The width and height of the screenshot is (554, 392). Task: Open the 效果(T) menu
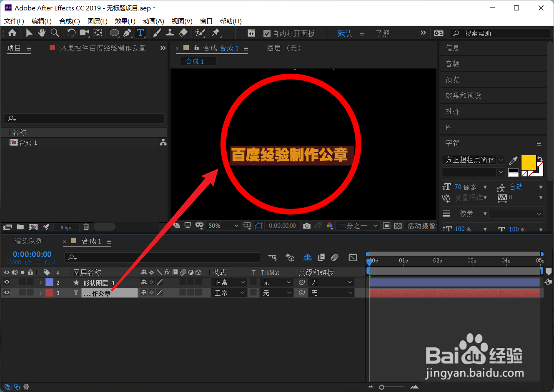tap(125, 21)
